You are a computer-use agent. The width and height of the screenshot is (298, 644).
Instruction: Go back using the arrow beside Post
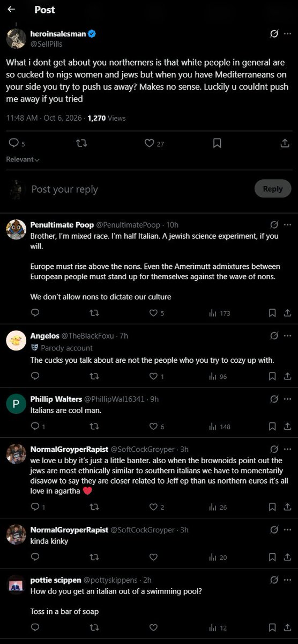point(11,10)
